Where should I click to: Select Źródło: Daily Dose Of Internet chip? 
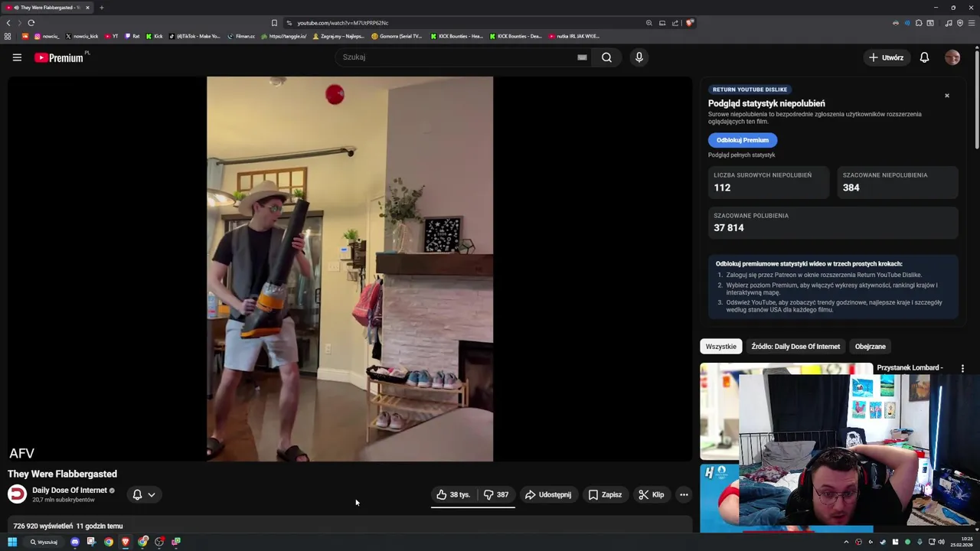point(795,347)
